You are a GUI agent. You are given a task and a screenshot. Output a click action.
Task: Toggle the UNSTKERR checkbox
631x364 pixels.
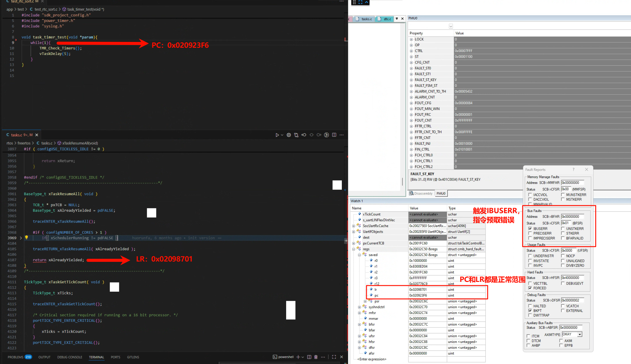[x=563, y=229]
